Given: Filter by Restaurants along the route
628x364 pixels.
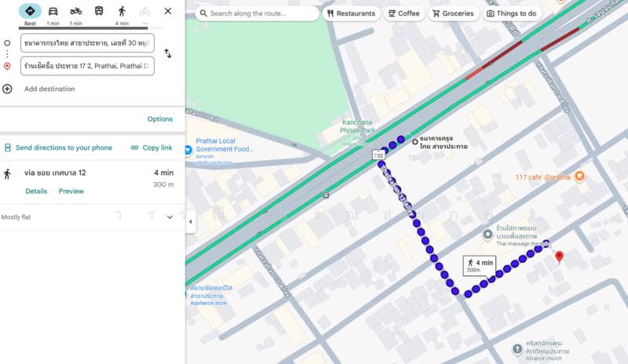Looking at the screenshot, I should pyautogui.click(x=351, y=13).
